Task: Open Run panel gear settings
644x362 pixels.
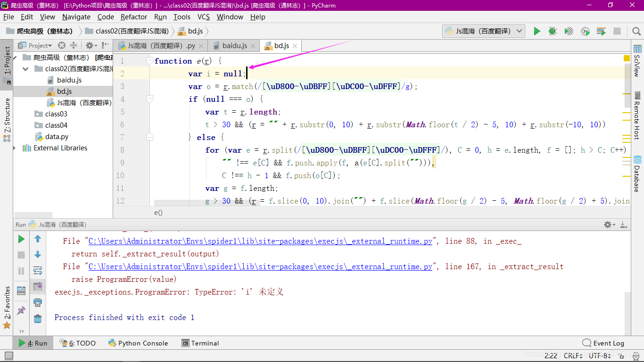Action: click(x=609, y=225)
